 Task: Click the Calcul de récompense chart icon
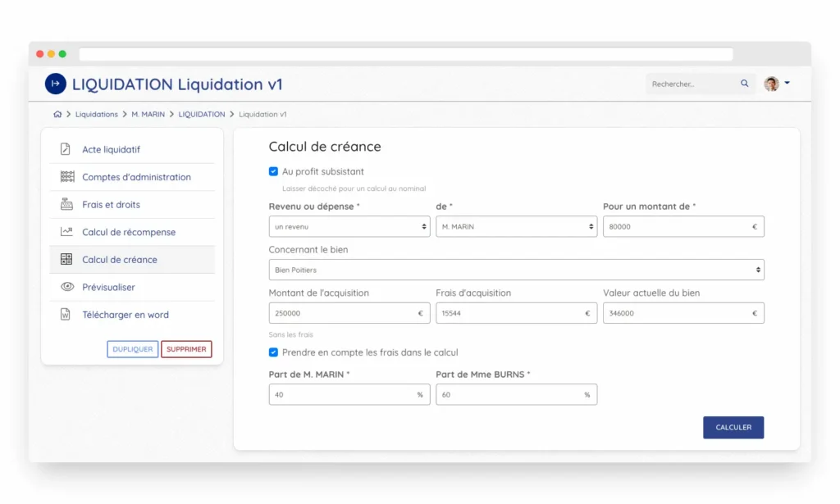(x=66, y=232)
